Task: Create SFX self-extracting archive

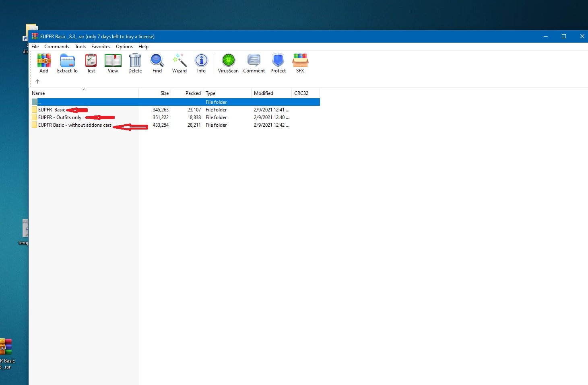Action: [300, 63]
